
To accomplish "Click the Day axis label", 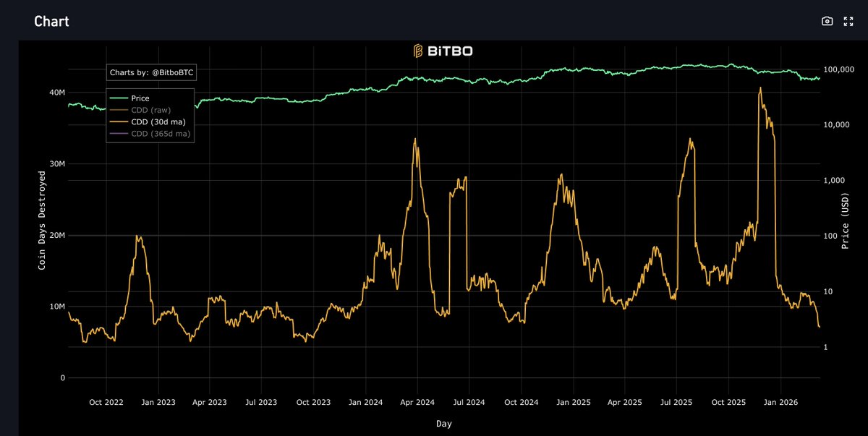I will [443, 424].
